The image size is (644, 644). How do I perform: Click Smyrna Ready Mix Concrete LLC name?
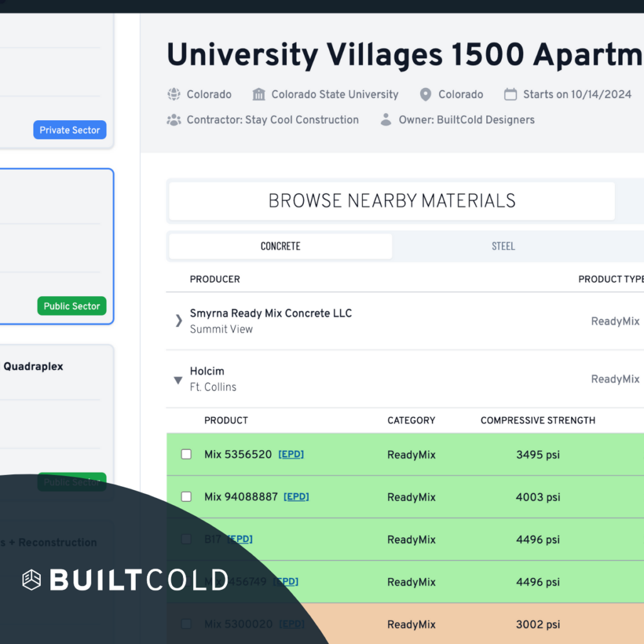tap(270, 313)
